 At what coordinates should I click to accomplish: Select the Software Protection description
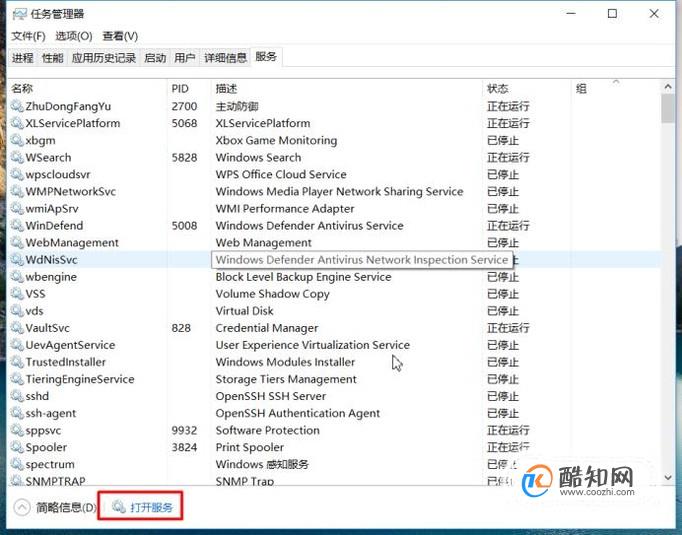[267, 430]
